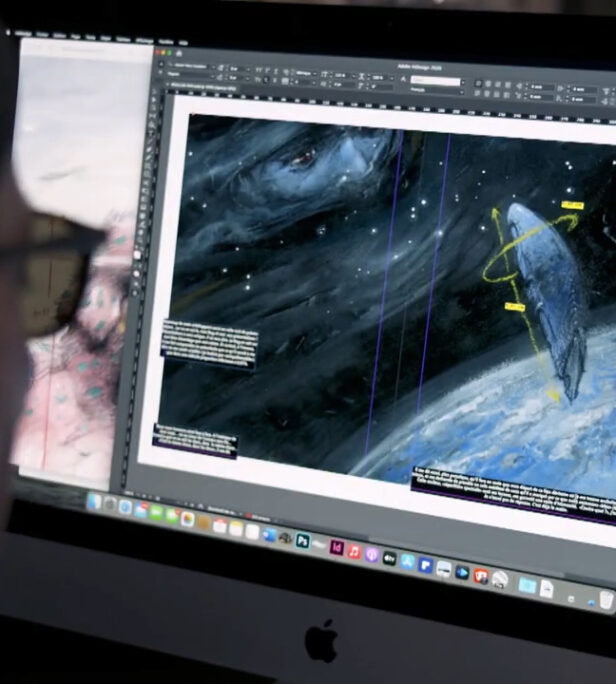Open the Trash in the Dock
The image size is (616, 684).
pyautogui.click(x=607, y=598)
